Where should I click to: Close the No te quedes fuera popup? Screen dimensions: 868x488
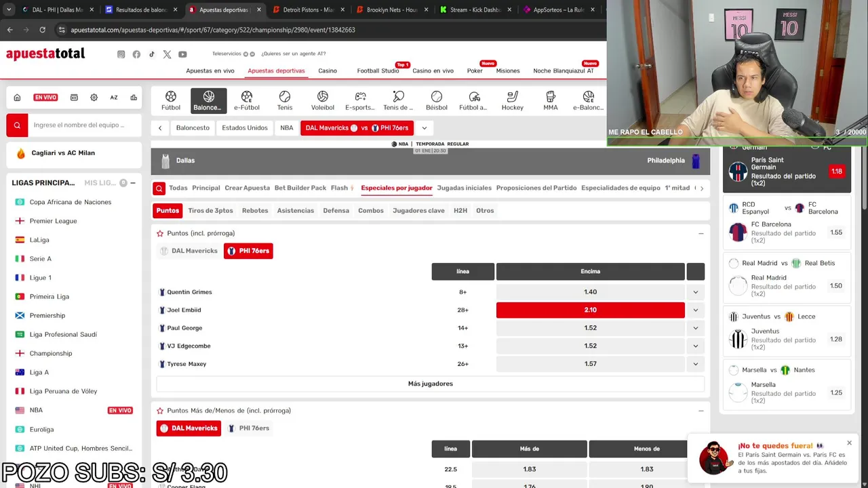pos(849,443)
